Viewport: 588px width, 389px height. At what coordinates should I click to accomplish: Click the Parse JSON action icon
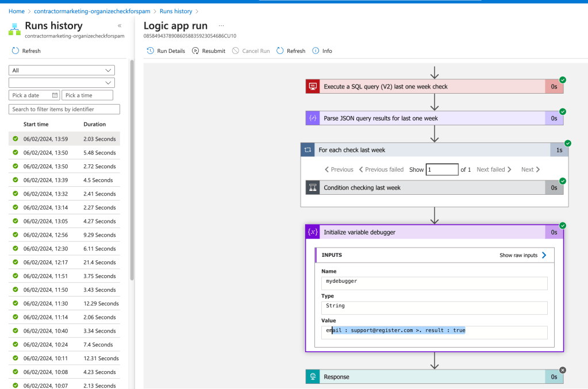pyautogui.click(x=312, y=118)
